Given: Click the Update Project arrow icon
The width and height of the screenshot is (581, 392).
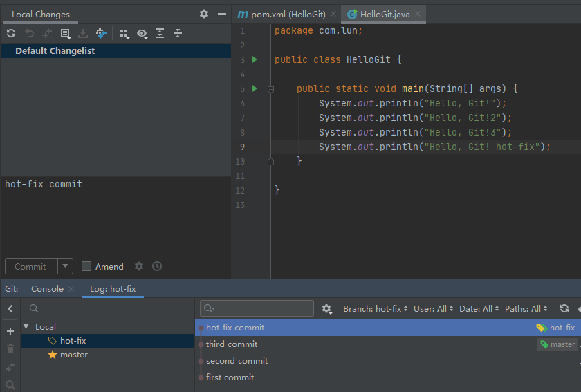Looking at the screenshot, I should pos(101,33).
